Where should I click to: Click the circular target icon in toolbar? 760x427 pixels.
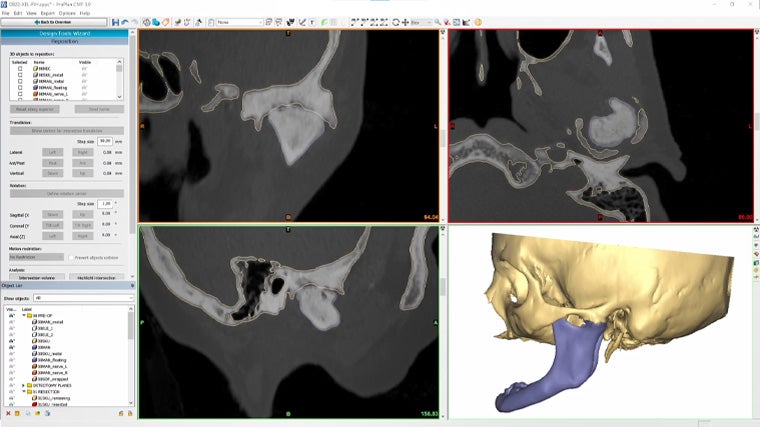click(146, 22)
